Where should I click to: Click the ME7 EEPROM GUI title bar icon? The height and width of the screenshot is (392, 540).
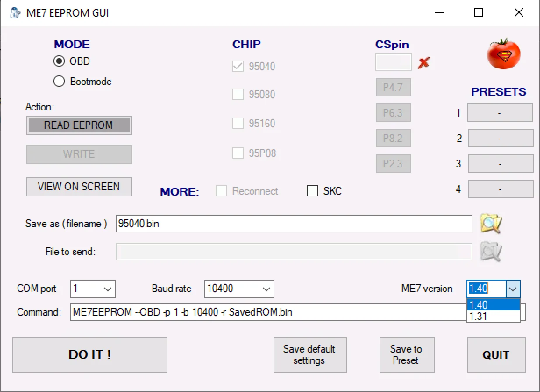pyautogui.click(x=15, y=13)
